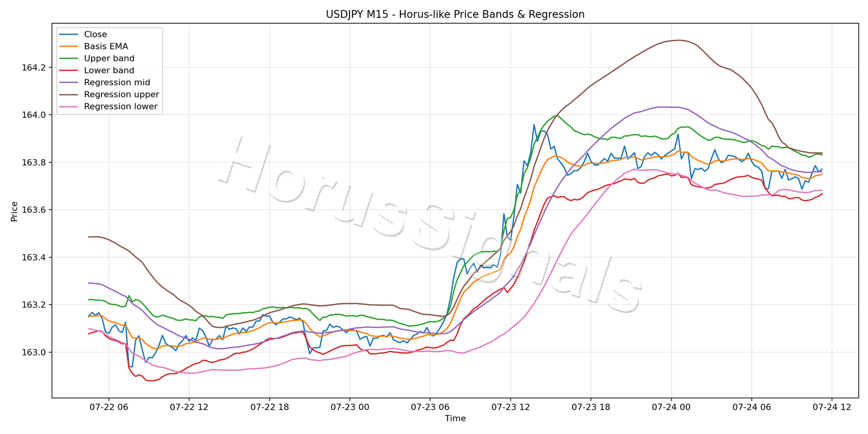Click the chart title 'USDJPY M15 - Horus-like Price Bands & Regression'

(455, 15)
